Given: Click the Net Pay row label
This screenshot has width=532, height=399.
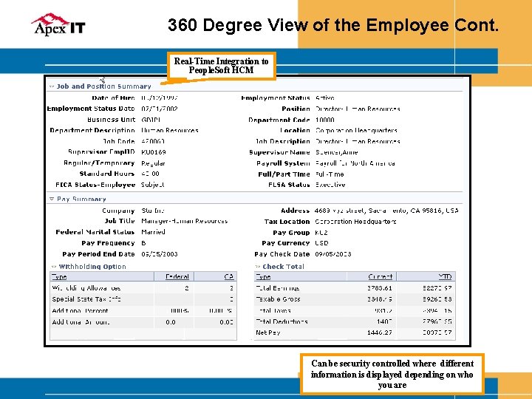Looking at the screenshot, I should click(268, 332).
